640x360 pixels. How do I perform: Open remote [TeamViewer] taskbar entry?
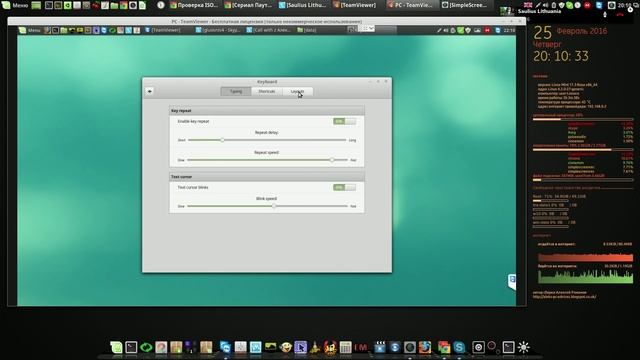(x=163, y=30)
